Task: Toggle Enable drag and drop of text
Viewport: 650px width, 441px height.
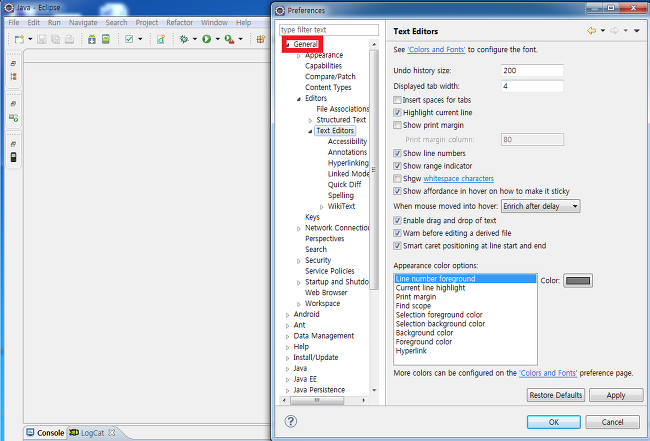Action: click(397, 220)
